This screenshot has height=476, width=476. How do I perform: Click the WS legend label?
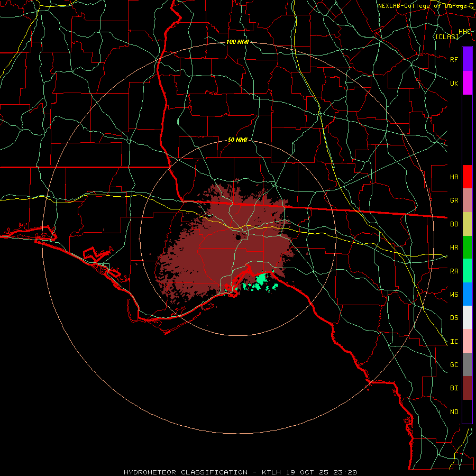(x=454, y=295)
